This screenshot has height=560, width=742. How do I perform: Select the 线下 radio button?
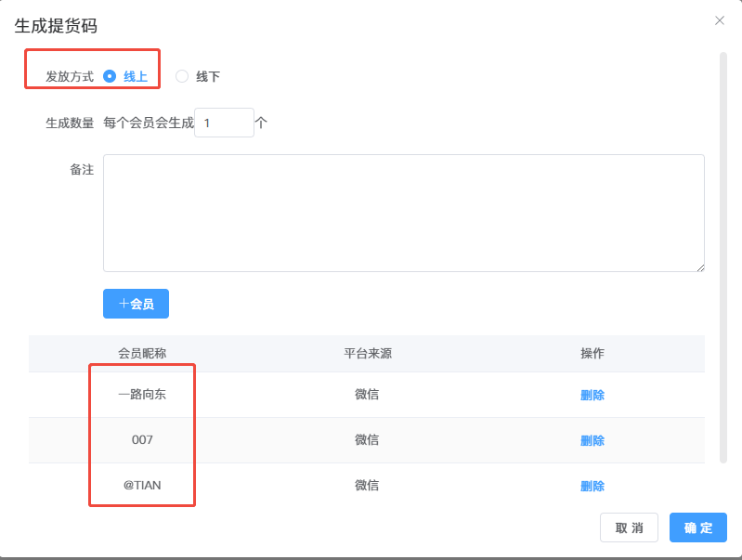point(182,76)
